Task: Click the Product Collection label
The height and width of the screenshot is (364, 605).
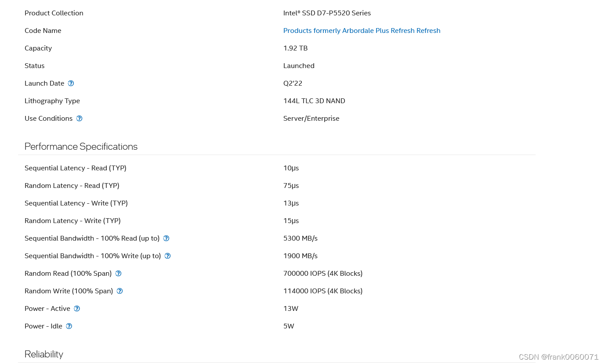Action: tap(54, 13)
